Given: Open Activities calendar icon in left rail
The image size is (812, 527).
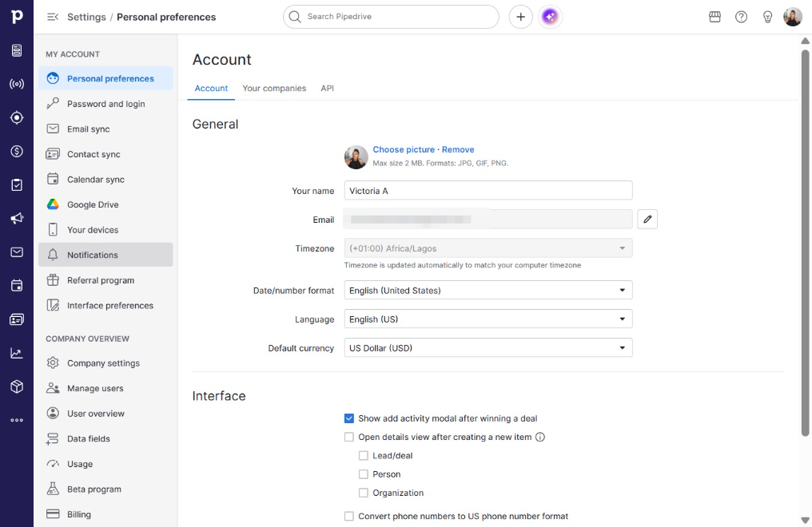Looking at the screenshot, I should tap(17, 286).
